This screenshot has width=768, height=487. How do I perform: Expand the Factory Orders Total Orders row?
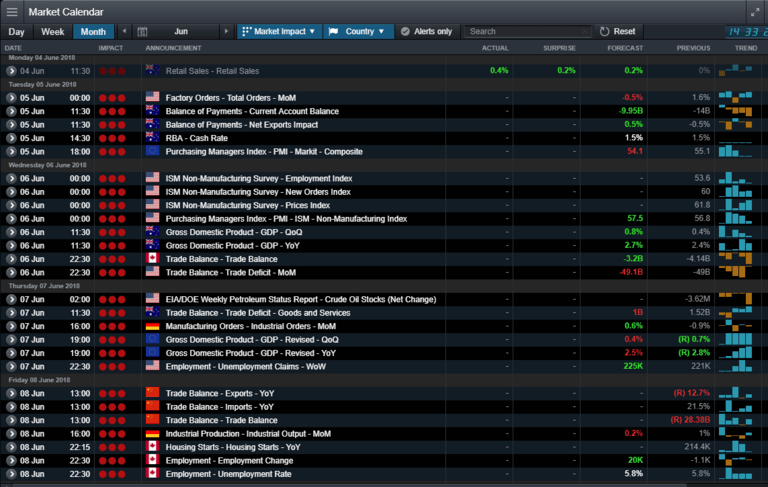11,98
